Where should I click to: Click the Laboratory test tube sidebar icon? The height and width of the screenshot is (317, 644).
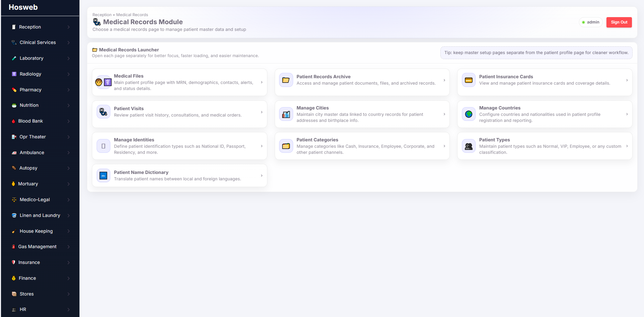point(14,58)
